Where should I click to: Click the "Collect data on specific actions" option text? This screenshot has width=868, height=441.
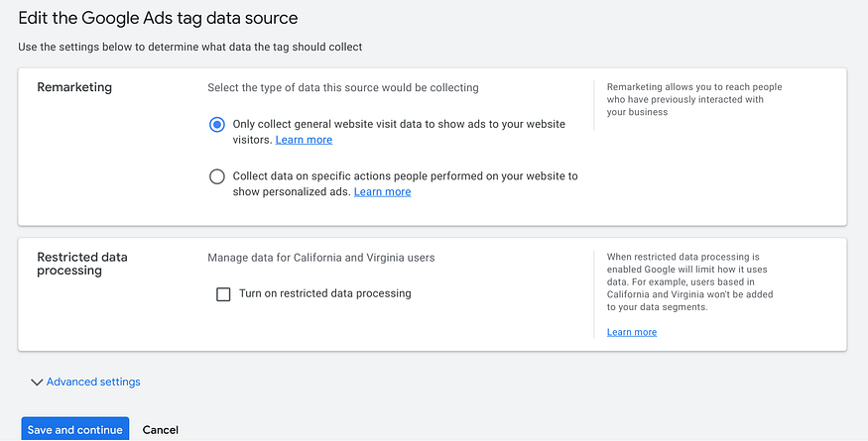click(x=405, y=176)
